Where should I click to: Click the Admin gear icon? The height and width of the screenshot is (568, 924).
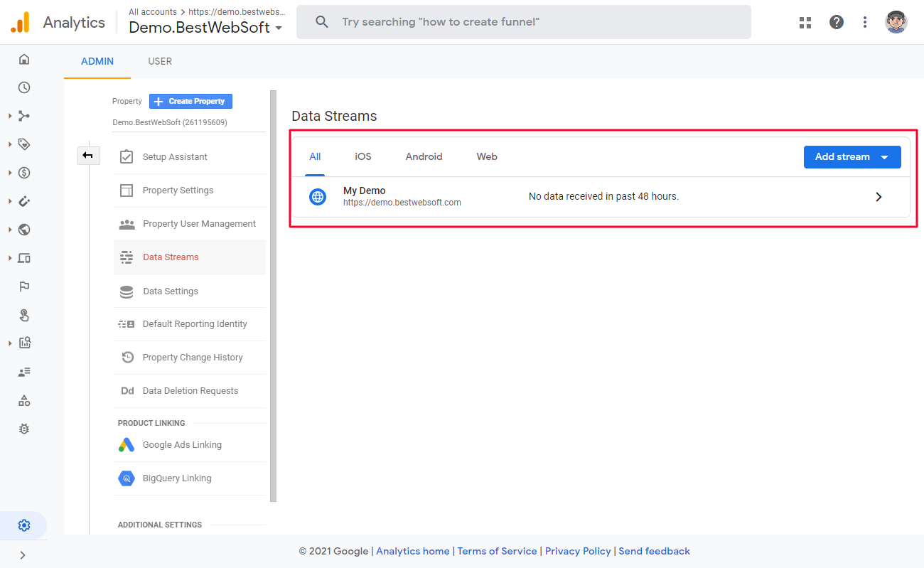[x=24, y=525]
